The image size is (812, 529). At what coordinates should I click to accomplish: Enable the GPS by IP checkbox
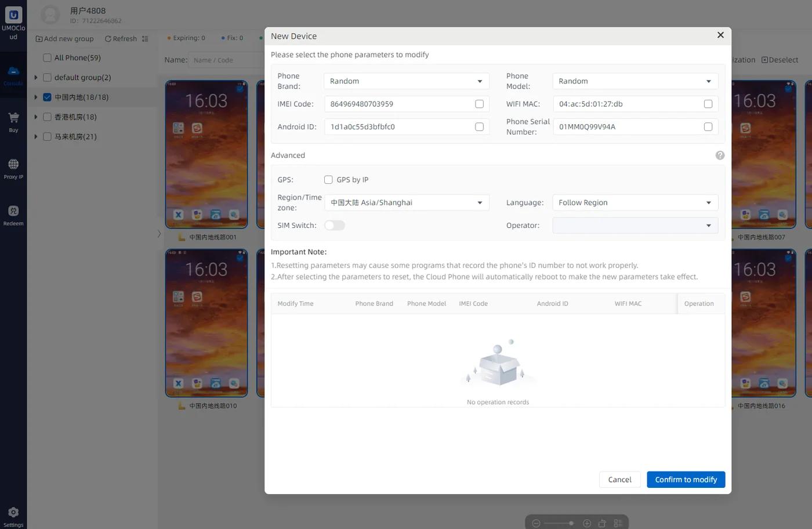click(x=328, y=180)
